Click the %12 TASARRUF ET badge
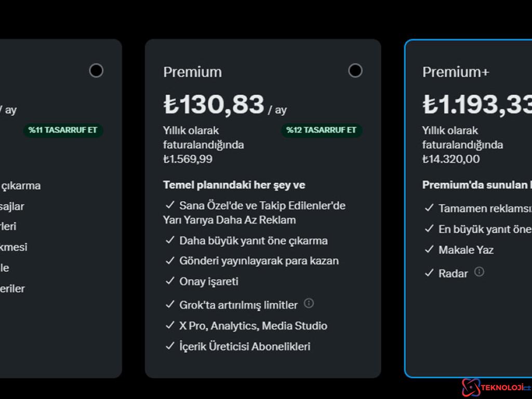 pyautogui.click(x=322, y=130)
